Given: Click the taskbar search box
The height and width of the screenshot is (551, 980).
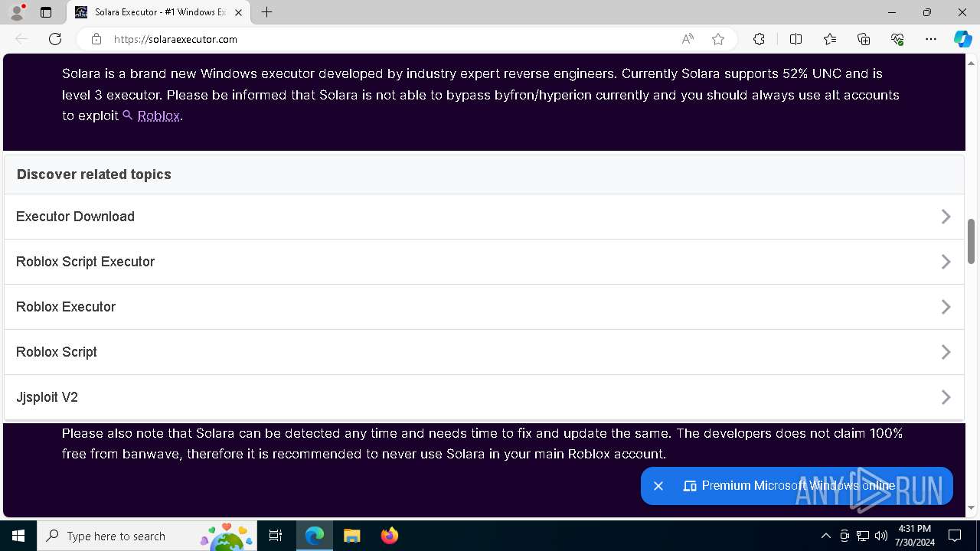Looking at the screenshot, I should coord(148,536).
